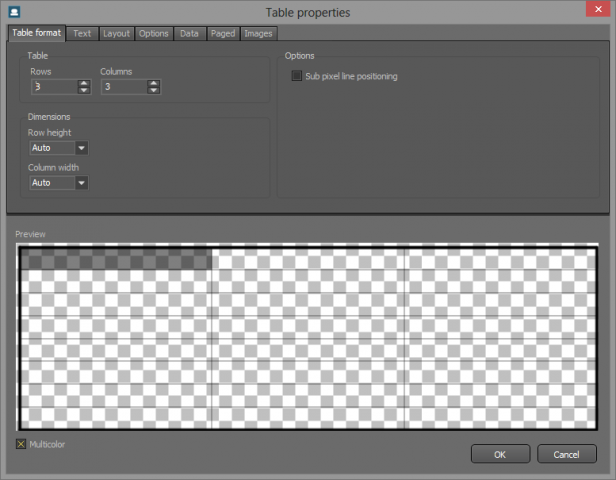
Task: Click the Cancel button
Action: [x=566, y=454]
